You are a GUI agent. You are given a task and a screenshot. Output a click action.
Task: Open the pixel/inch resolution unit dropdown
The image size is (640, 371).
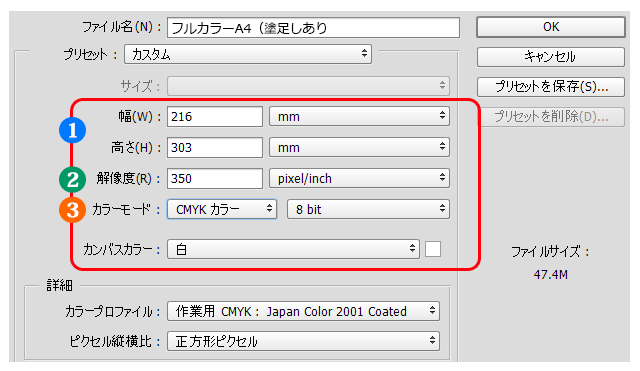(x=359, y=178)
